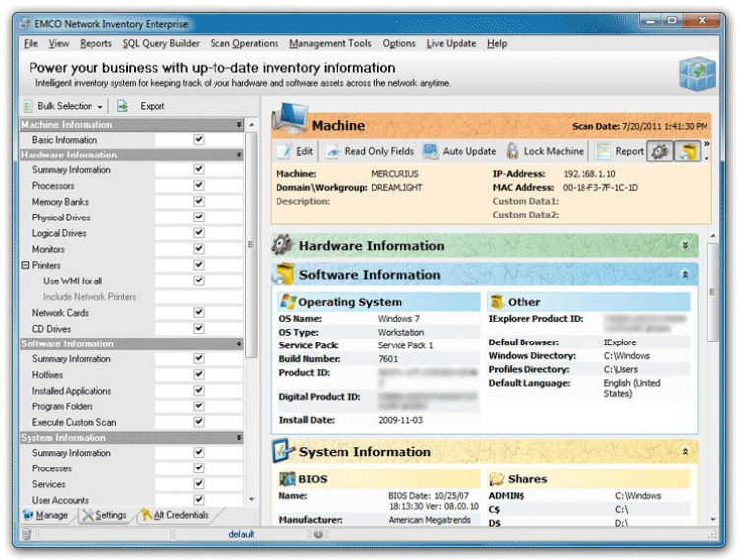This screenshot has height=560, width=738.
Task: Click the Auto Update button label
Action: click(469, 151)
